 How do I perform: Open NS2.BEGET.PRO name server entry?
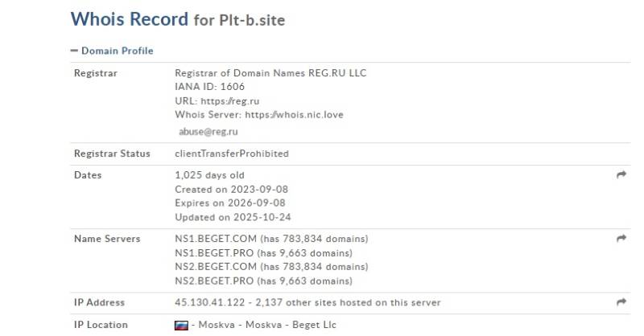coord(214,281)
